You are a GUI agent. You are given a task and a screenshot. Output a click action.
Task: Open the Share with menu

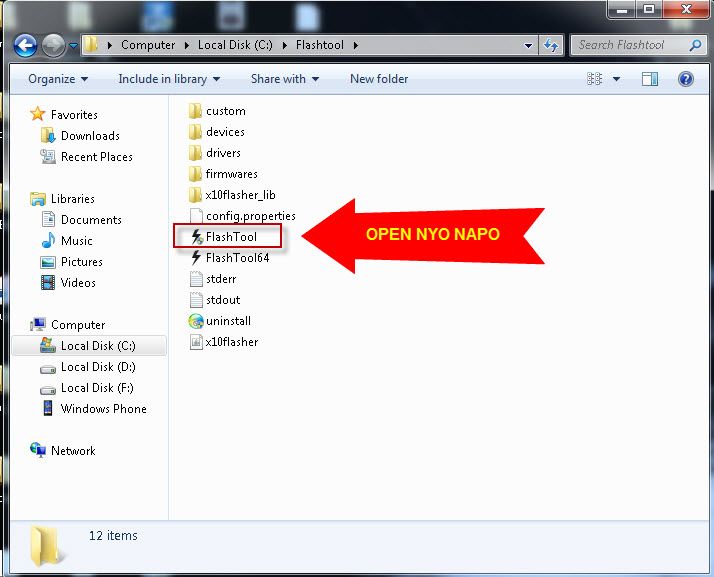click(285, 79)
